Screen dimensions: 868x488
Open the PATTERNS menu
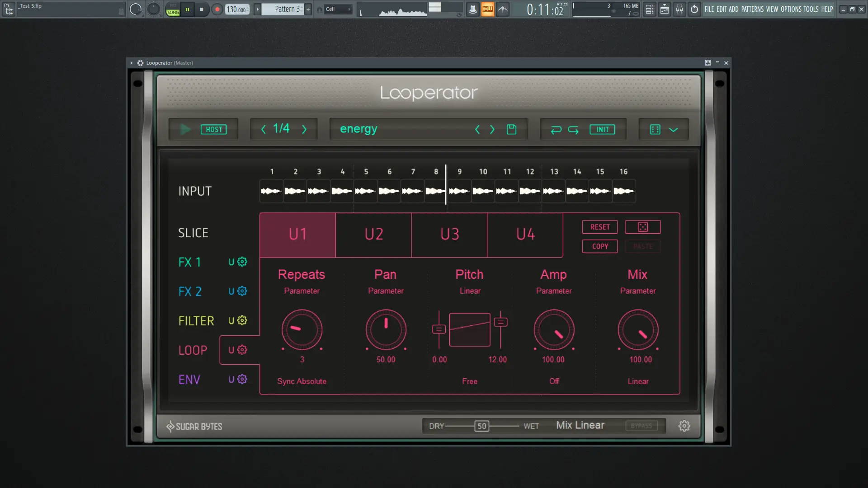[x=752, y=9]
